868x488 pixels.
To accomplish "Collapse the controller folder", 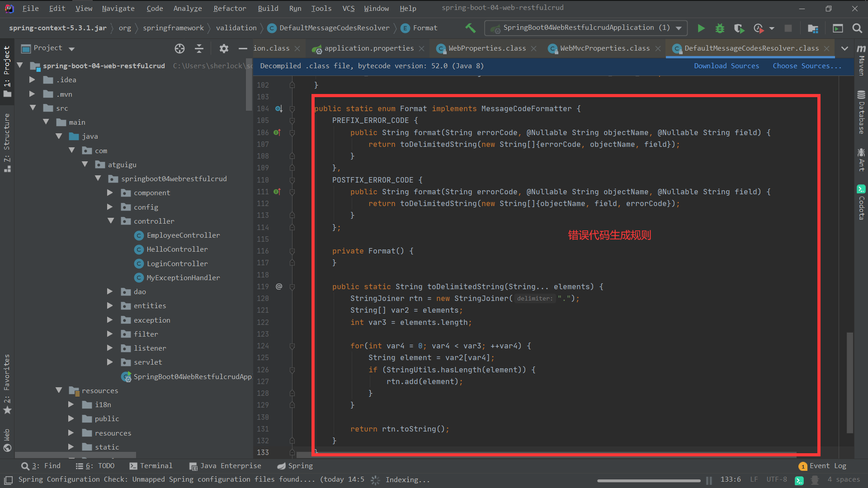I will tap(111, 221).
